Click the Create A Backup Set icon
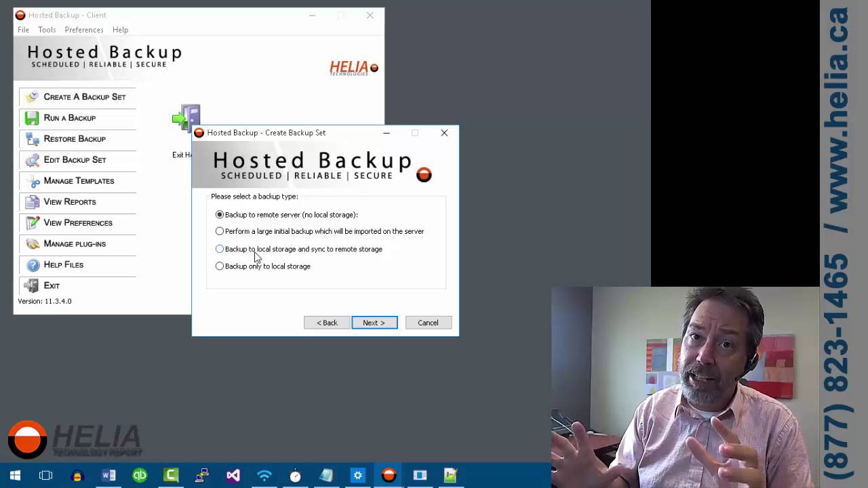The width and height of the screenshot is (868, 488). 32,97
